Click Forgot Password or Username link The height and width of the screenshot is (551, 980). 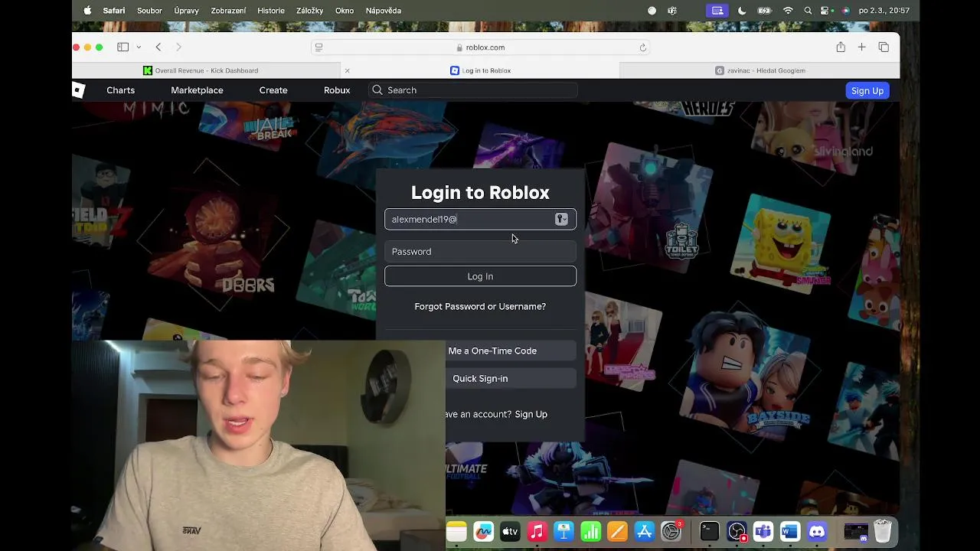[x=480, y=306]
